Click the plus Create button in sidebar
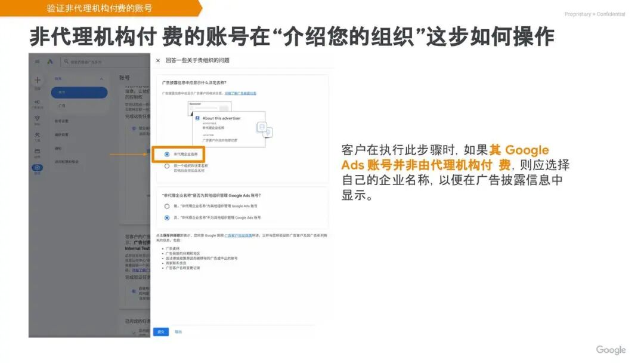The image size is (644, 363). tap(38, 80)
